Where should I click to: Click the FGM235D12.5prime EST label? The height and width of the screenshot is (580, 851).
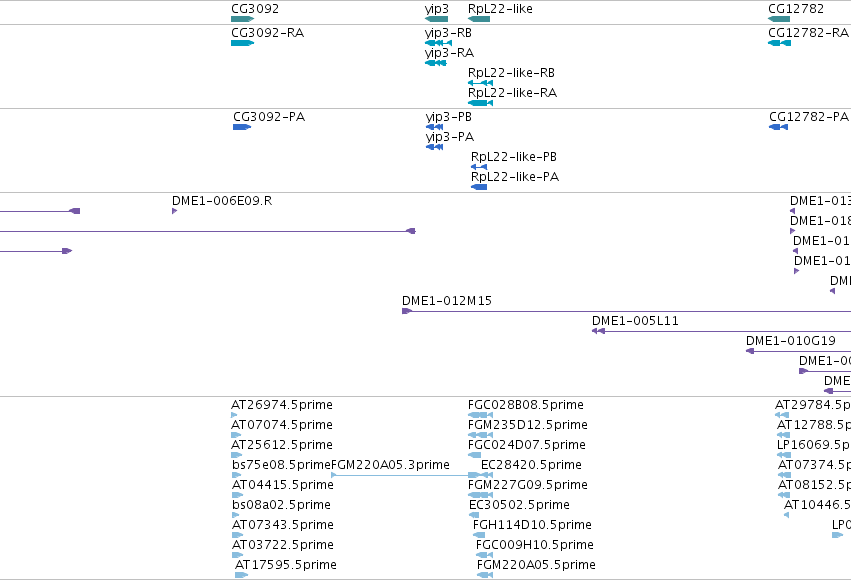coord(528,425)
